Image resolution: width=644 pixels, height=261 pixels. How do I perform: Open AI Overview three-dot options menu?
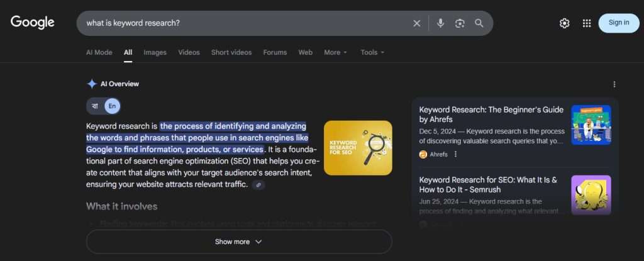(x=614, y=84)
